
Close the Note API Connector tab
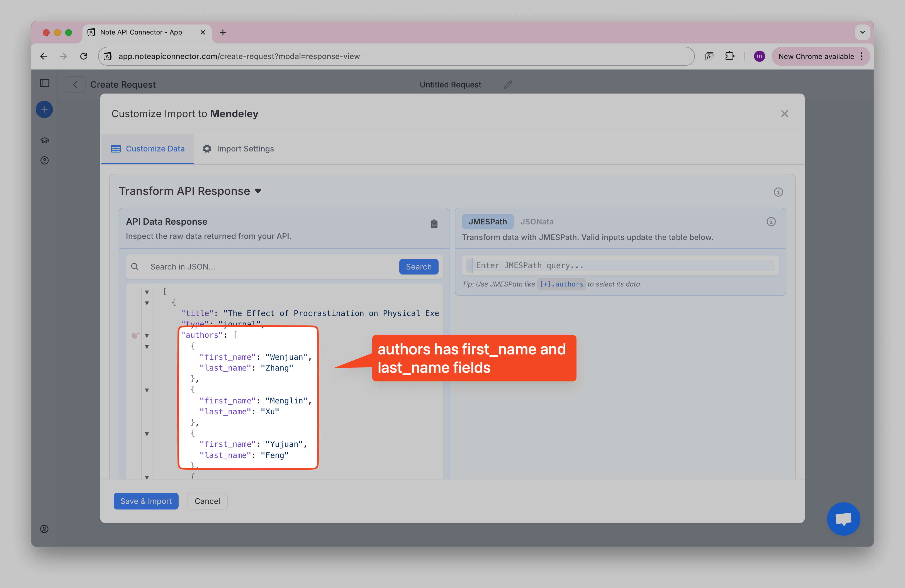coord(203,33)
